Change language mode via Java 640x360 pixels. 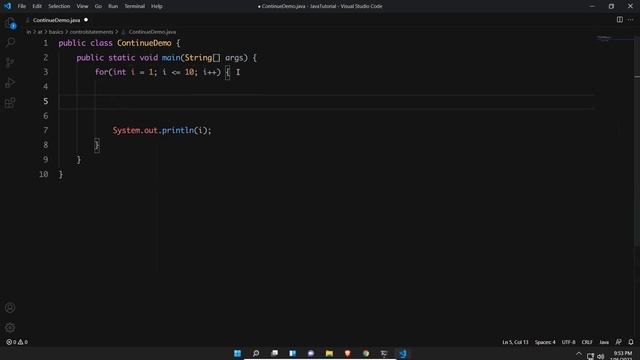pyautogui.click(x=604, y=342)
